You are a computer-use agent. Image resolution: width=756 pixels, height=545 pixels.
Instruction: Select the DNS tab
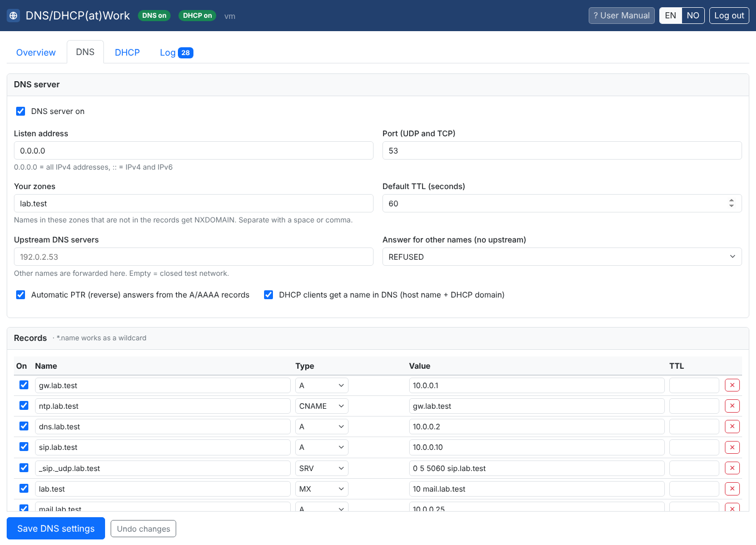pyautogui.click(x=85, y=52)
